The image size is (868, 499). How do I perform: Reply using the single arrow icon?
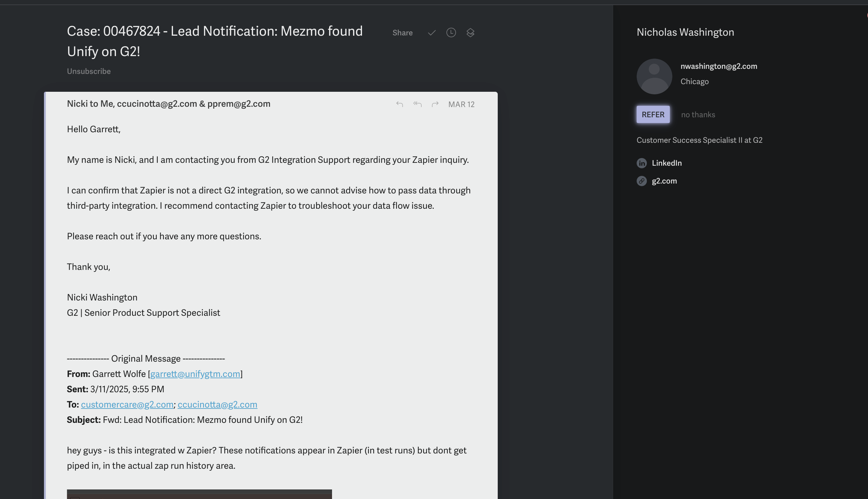point(399,104)
